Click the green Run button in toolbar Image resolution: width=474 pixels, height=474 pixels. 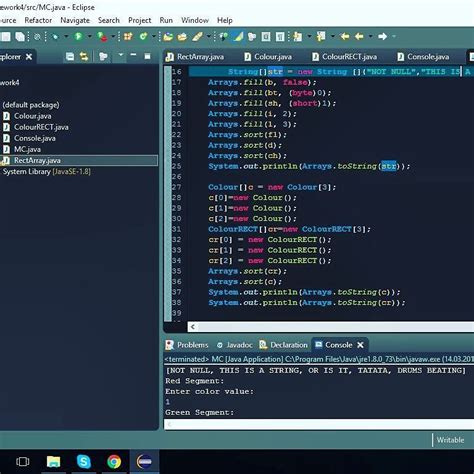click(x=78, y=36)
